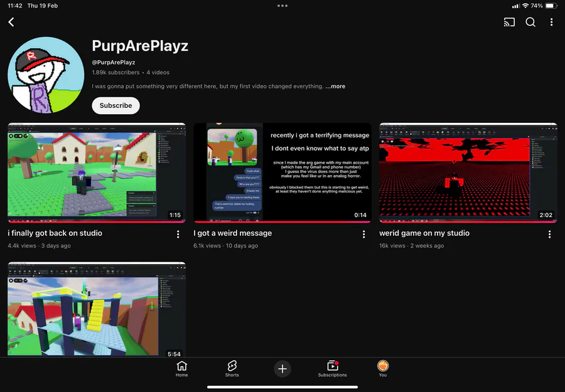565x392 pixels.
Task: Tap the 2:02 duration badge
Action: pyautogui.click(x=546, y=215)
